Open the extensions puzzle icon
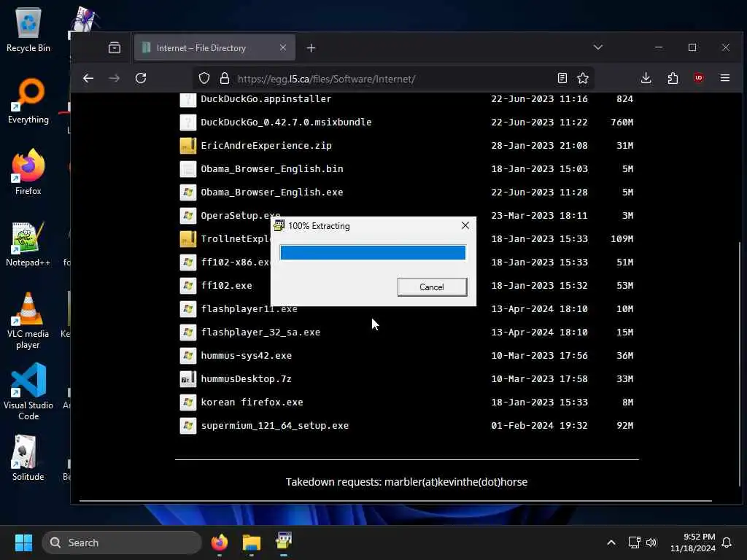 click(x=673, y=78)
